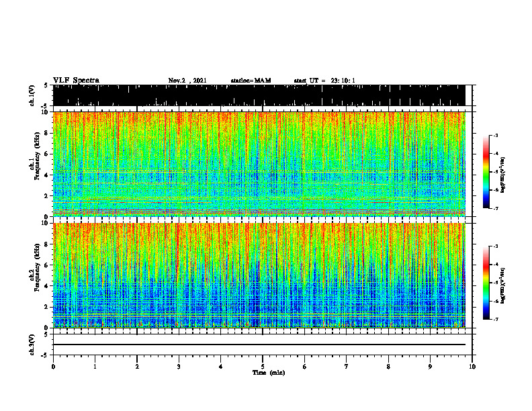The width and height of the screenshot is (532, 411).
Task: Click the ch.1 spectrogram color scale bar
Action: tap(486, 172)
